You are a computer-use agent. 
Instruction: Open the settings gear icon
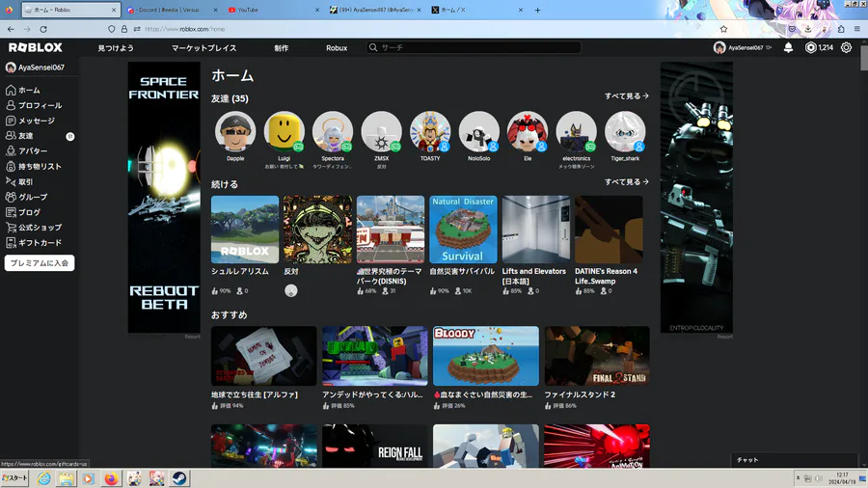coord(846,47)
